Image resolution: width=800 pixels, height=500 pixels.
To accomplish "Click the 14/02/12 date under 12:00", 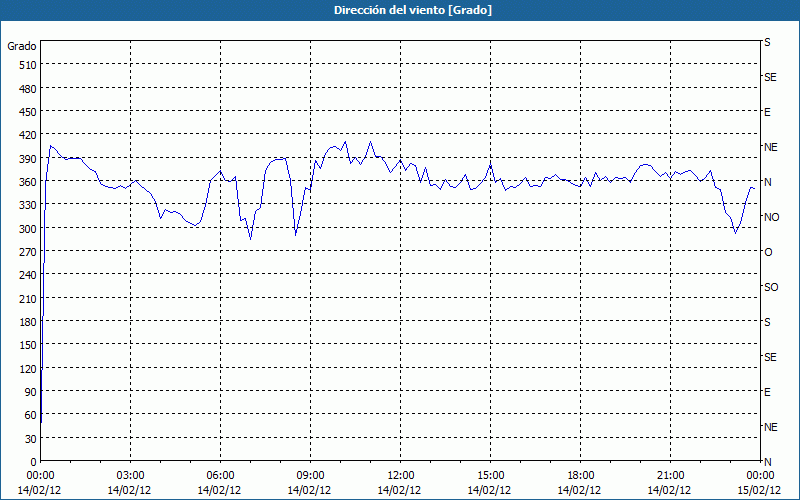I will [x=399, y=490].
